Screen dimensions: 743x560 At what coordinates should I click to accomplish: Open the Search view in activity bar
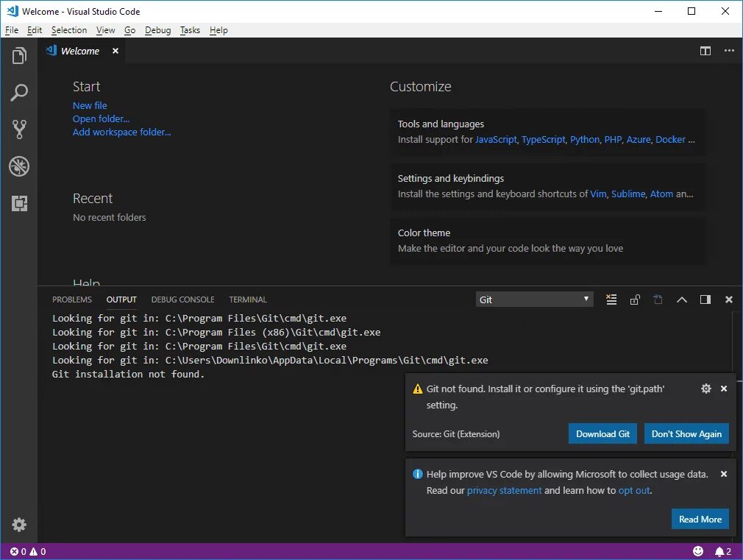pos(19,92)
